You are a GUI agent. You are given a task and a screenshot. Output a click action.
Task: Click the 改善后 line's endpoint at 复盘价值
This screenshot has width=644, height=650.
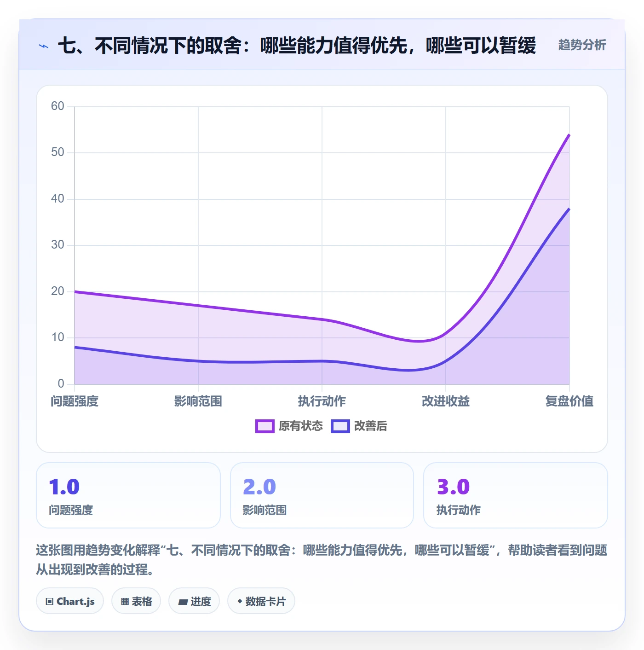point(569,209)
